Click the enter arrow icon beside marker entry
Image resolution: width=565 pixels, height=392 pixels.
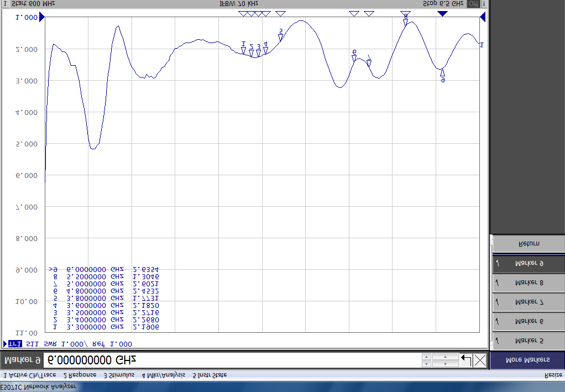(x=466, y=361)
